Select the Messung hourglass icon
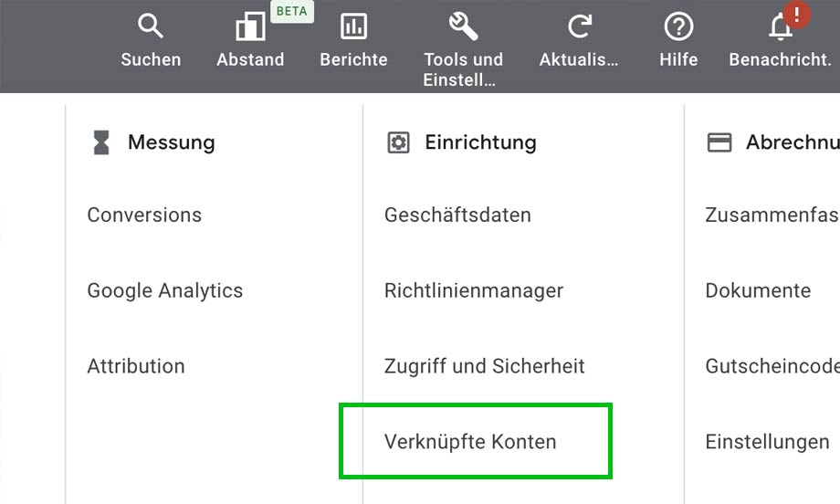 (x=101, y=142)
